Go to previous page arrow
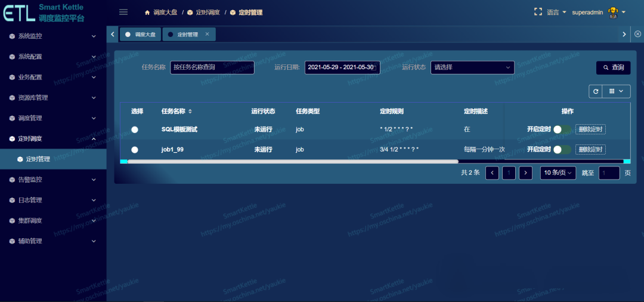 (492, 173)
